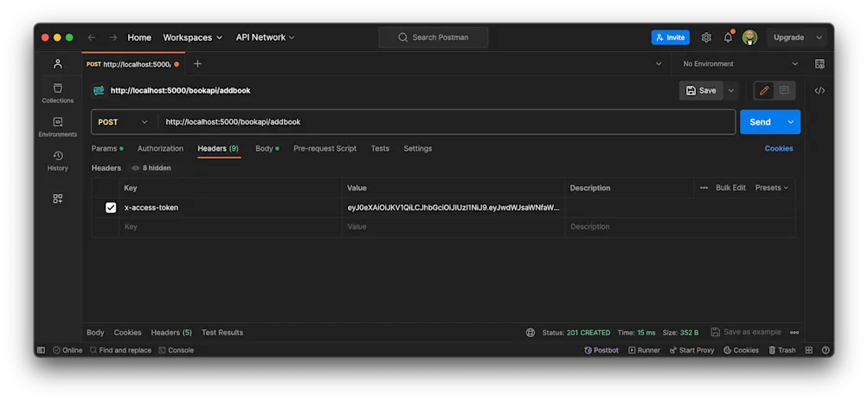Switch to the Params tab

pyautogui.click(x=107, y=149)
